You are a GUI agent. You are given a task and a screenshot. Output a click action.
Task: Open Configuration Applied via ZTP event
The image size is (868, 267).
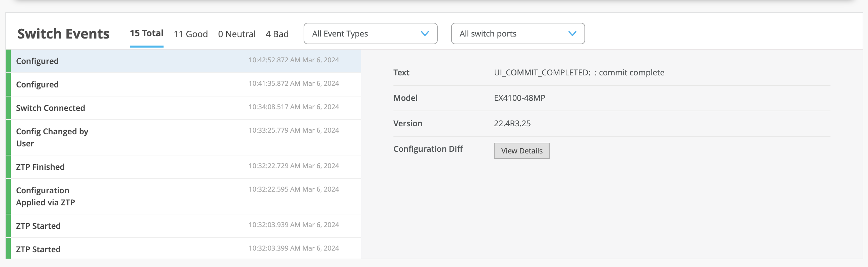click(x=183, y=196)
